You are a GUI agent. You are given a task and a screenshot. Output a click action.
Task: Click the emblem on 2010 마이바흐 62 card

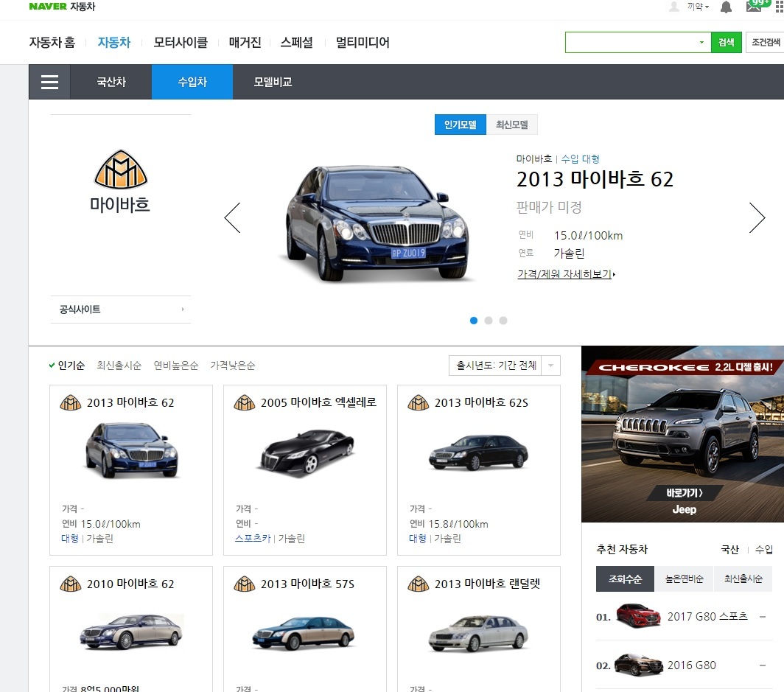point(71,584)
